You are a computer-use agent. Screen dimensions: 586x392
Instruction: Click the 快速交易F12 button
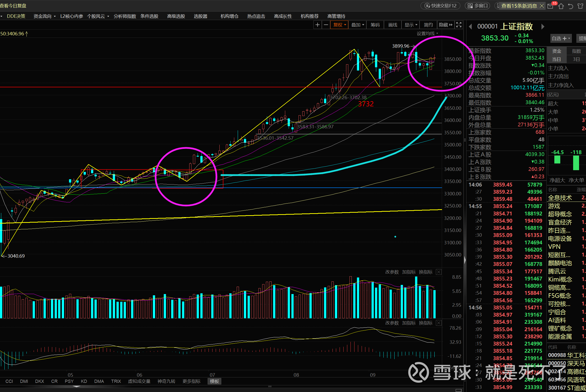[441, 6]
